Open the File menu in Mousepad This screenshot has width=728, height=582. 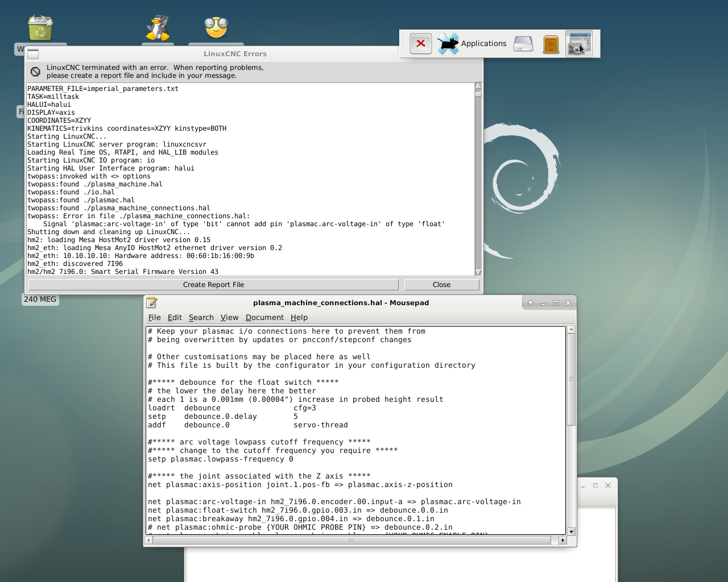[154, 318]
